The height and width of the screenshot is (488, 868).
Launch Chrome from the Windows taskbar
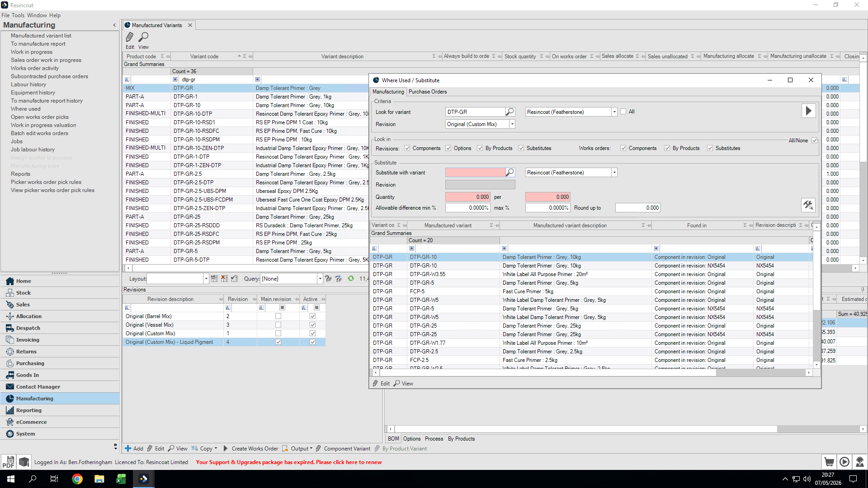[x=77, y=479]
